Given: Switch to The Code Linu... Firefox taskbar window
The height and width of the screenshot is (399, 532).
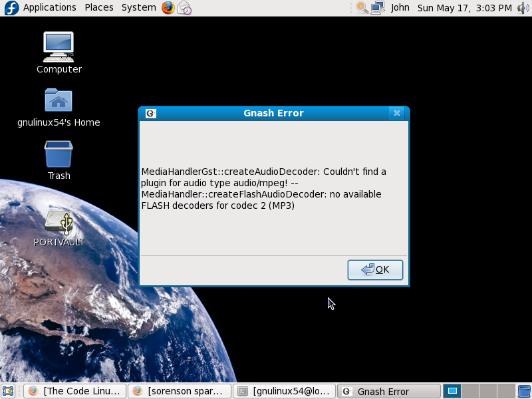Looking at the screenshot, I should (x=74, y=391).
